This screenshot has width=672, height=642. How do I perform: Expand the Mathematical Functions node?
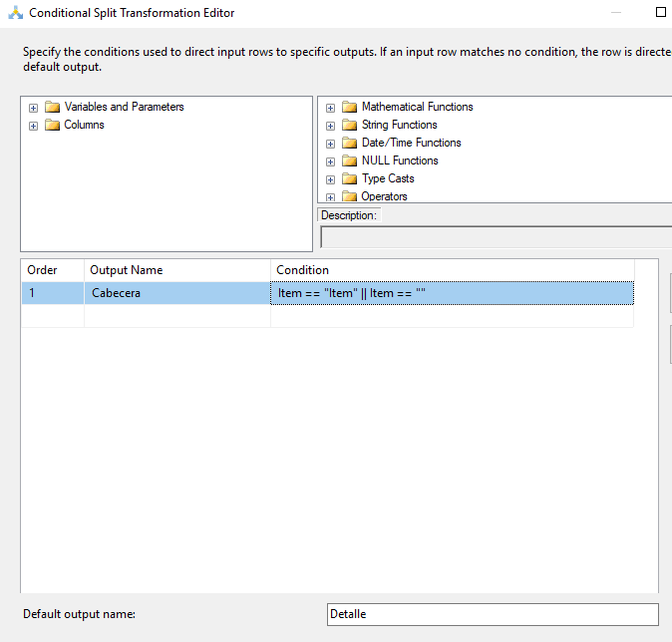point(330,108)
